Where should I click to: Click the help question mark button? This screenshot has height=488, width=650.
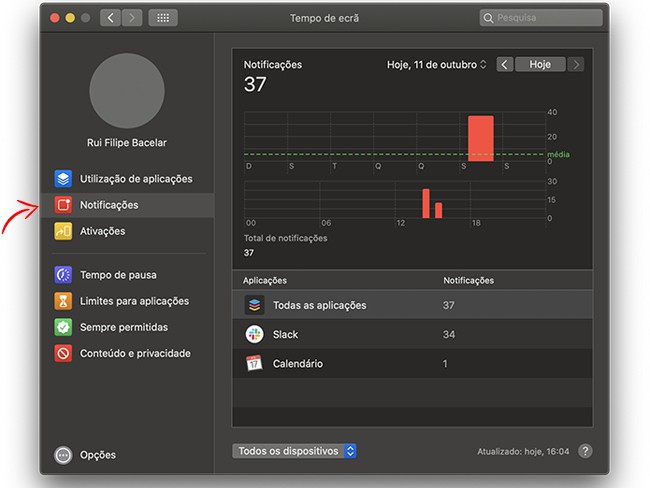click(x=585, y=452)
